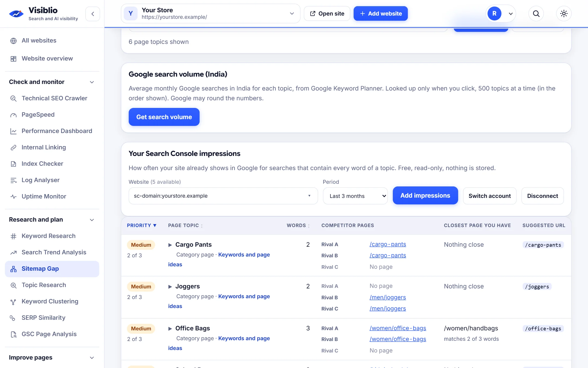The width and height of the screenshot is (588, 368).
Task: Click the GSC Page Analysis icon
Action: (x=13, y=334)
